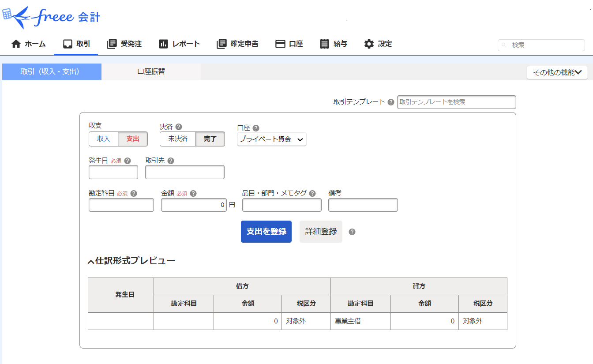The image size is (593, 364).
Task: Switch to 口座振替 tab
Action: tap(151, 72)
